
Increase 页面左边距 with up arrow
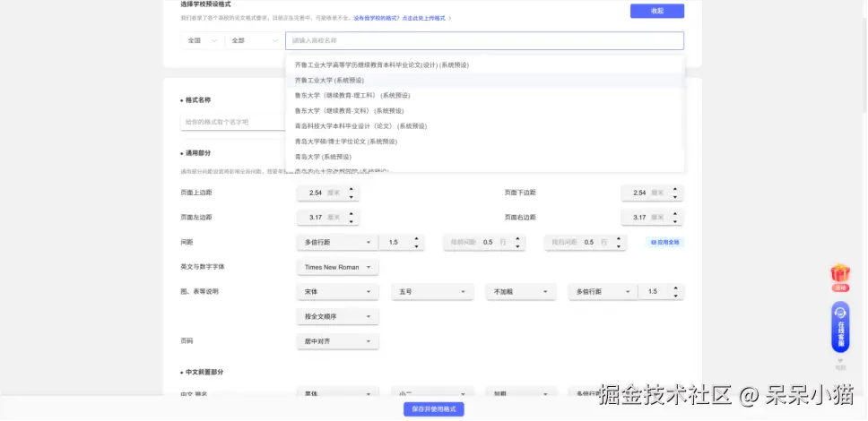(351, 213)
